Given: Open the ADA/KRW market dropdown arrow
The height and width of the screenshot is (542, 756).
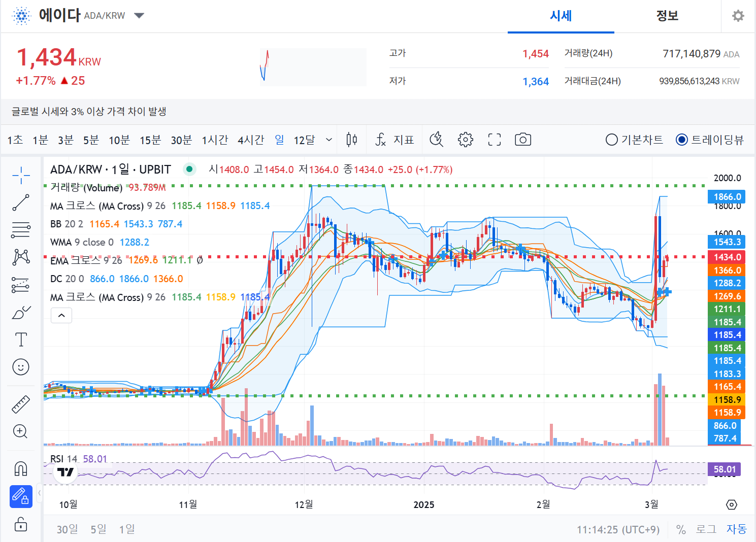Looking at the screenshot, I should (139, 16).
